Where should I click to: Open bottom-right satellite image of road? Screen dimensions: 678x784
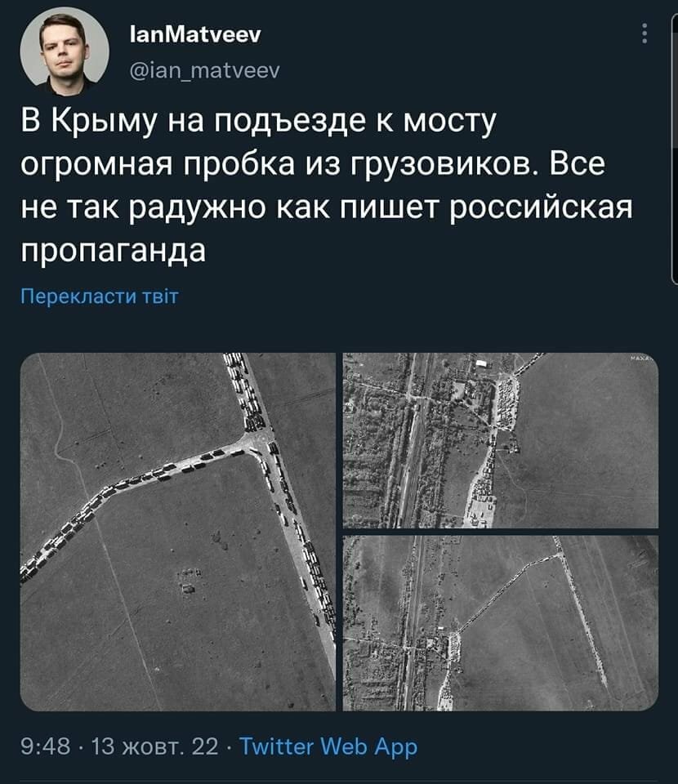501,623
